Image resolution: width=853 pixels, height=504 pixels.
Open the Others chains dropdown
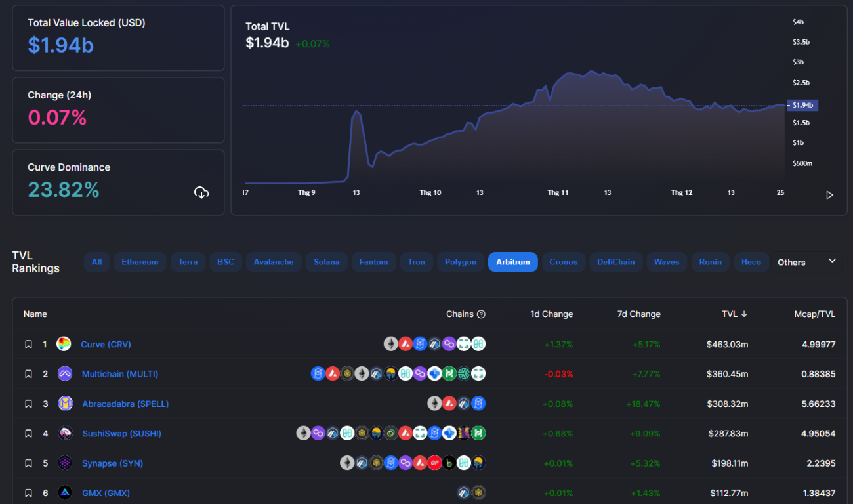[x=806, y=262]
